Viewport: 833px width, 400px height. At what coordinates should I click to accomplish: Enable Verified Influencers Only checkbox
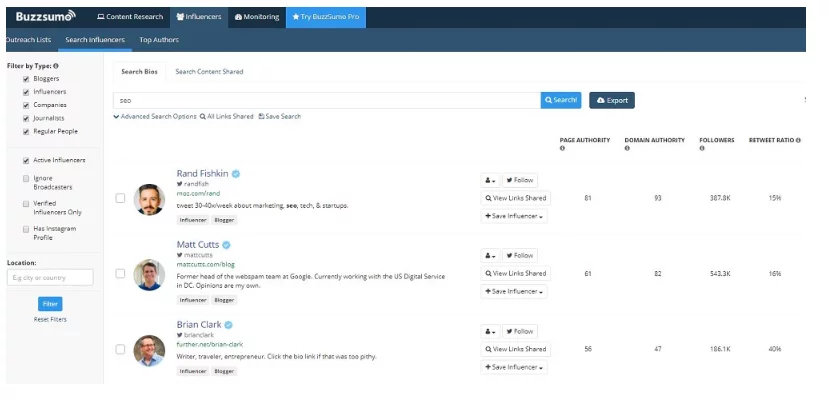[26, 203]
